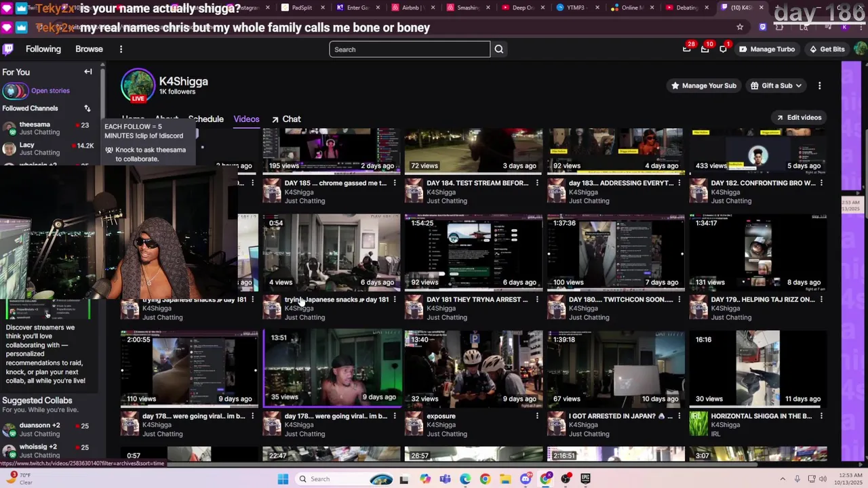Viewport: 868px width, 488px height.
Task: Play the 16:16 HORIZONTAL SHIGGA thumbnail
Action: 757,369
